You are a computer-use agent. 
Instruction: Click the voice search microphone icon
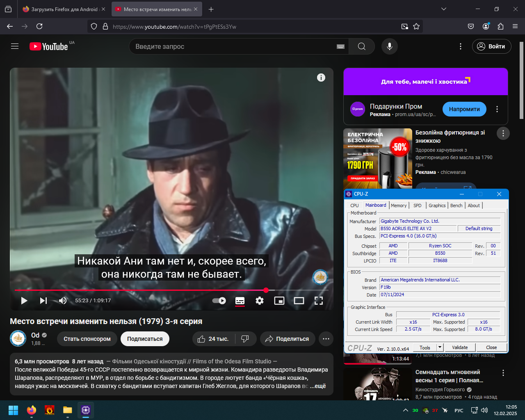coord(390,46)
